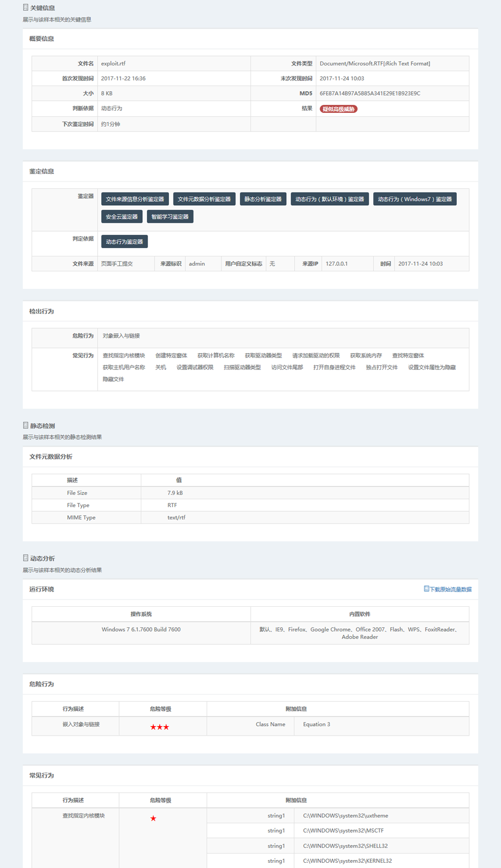Click the 嵌入对象与链接 behavior description

[x=81, y=724]
